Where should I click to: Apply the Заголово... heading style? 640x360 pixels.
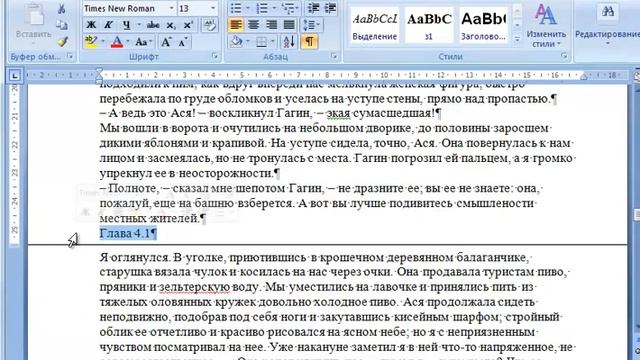[483, 25]
